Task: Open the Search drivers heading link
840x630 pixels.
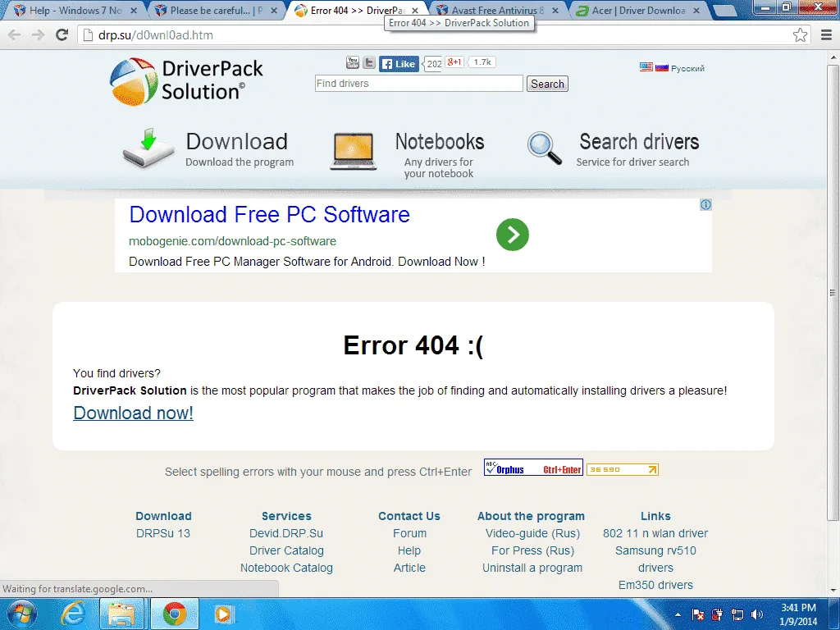Action: [638, 142]
